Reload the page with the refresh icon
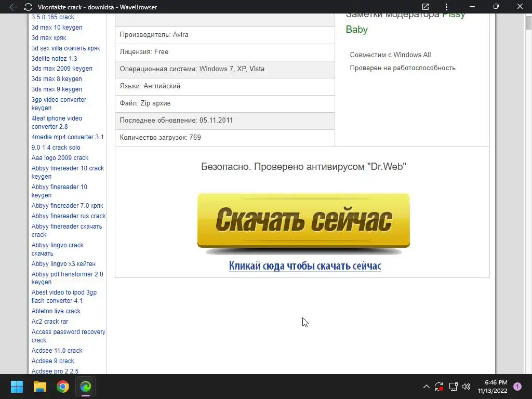 (x=28, y=7)
